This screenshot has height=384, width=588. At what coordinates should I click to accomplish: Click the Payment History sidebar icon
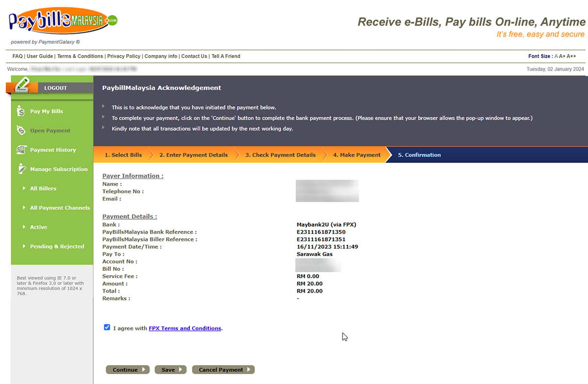(21, 150)
